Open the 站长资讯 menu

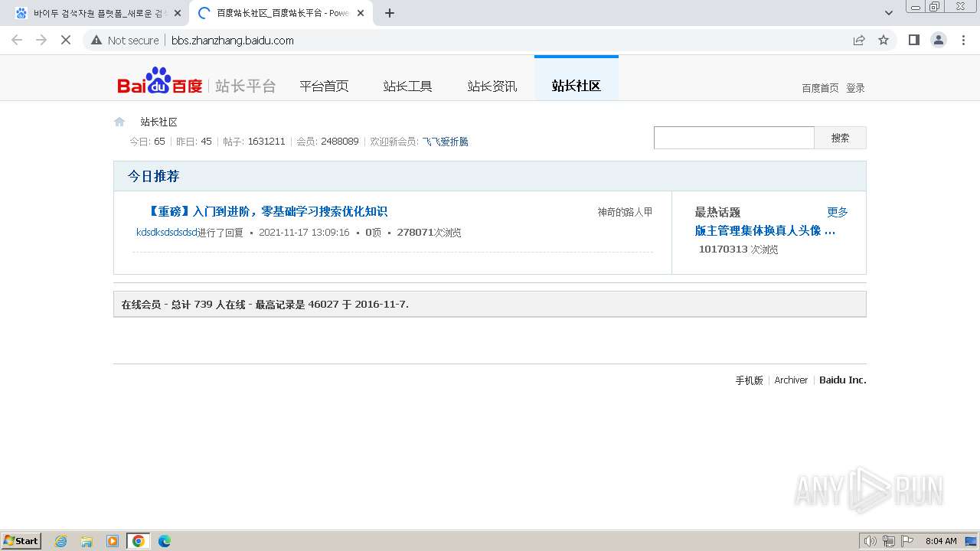tap(492, 86)
